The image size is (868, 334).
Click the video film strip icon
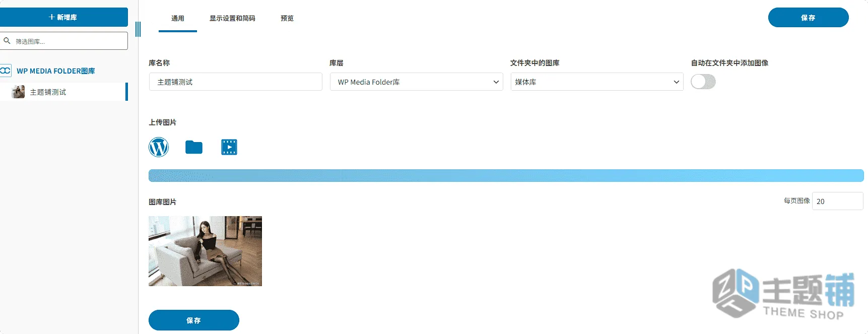(x=229, y=147)
